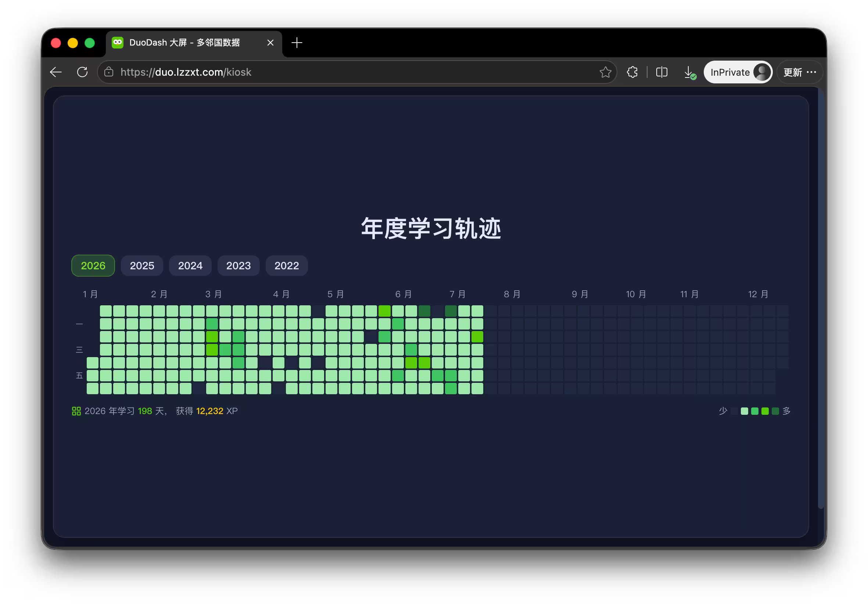This screenshot has width=868, height=604.
Task: Open a new browser tab
Action: (x=297, y=43)
